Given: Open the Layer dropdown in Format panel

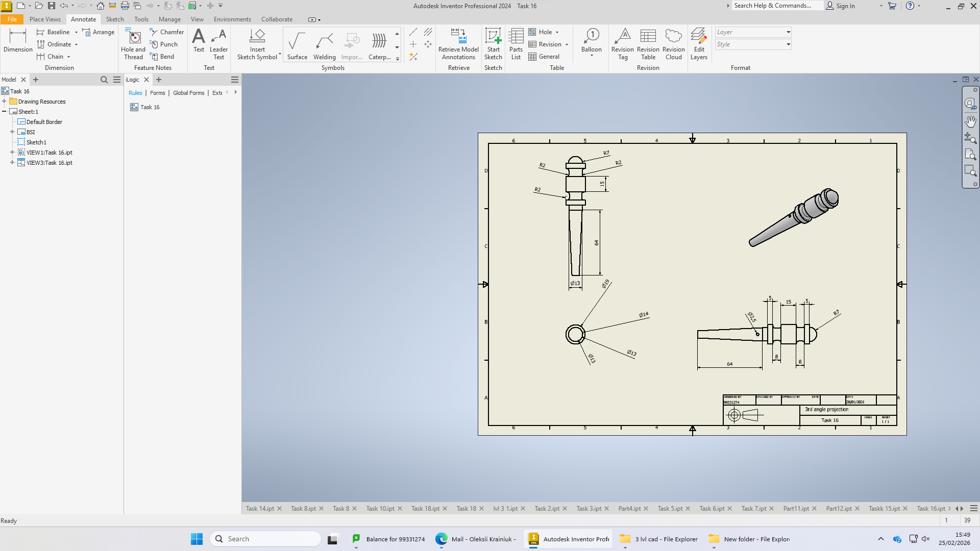Looking at the screenshot, I should pyautogui.click(x=753, y=32).
